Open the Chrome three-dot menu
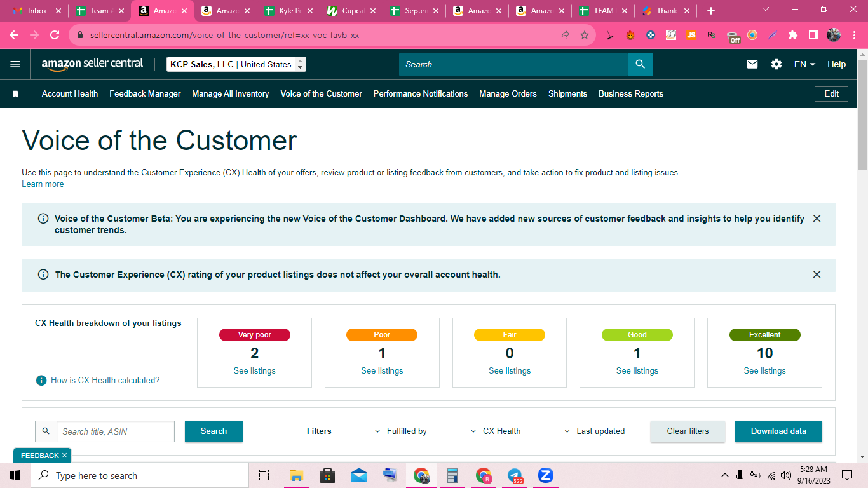Image resolution: width=868 pixels, height=488 pixels. (x=854, y=36)
